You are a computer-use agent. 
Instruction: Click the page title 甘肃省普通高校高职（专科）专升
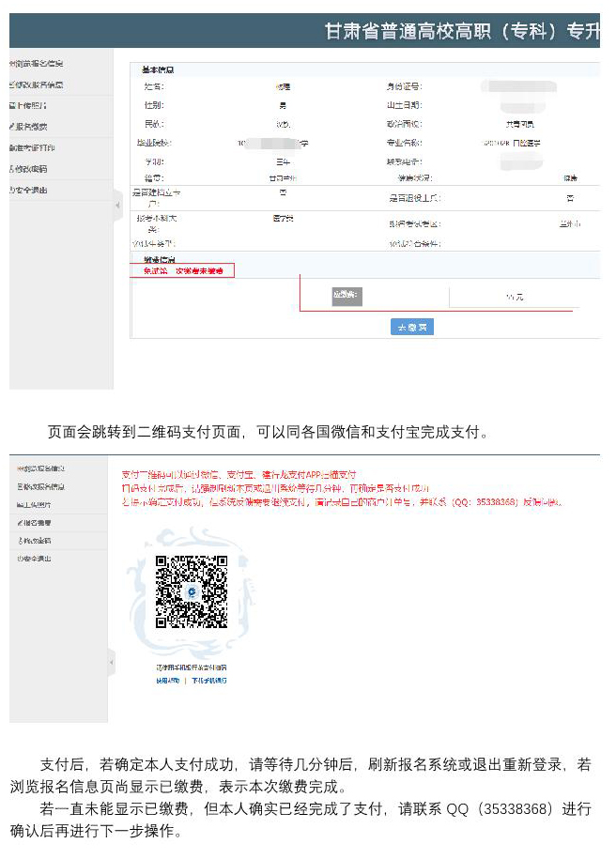tap(462, 31)
